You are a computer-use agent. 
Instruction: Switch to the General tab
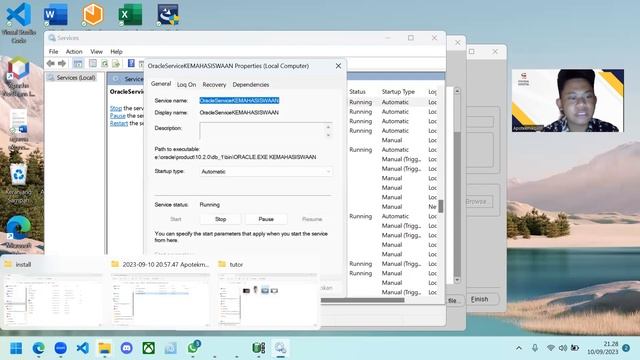click(161, 84)
